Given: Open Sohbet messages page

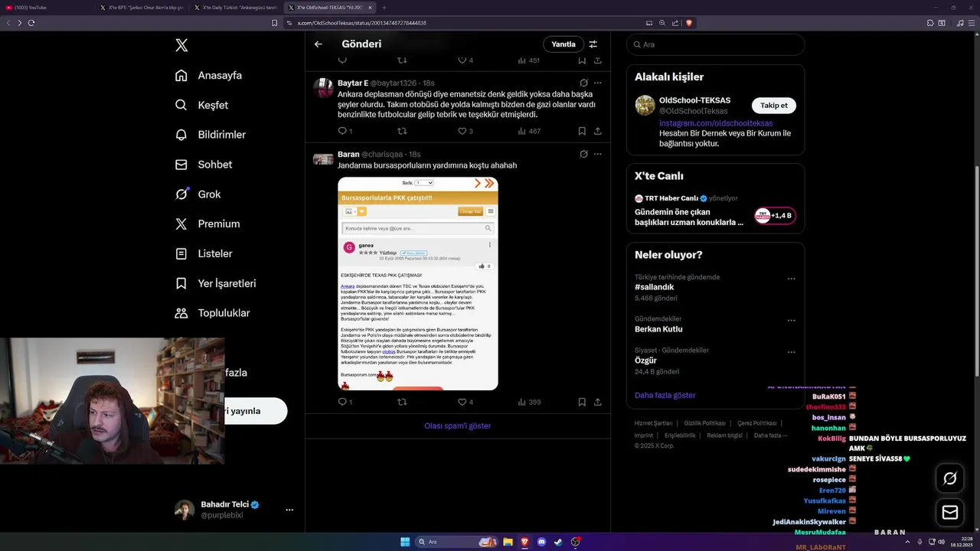Looking at the screenshot, I should click(x=203, y=165).
